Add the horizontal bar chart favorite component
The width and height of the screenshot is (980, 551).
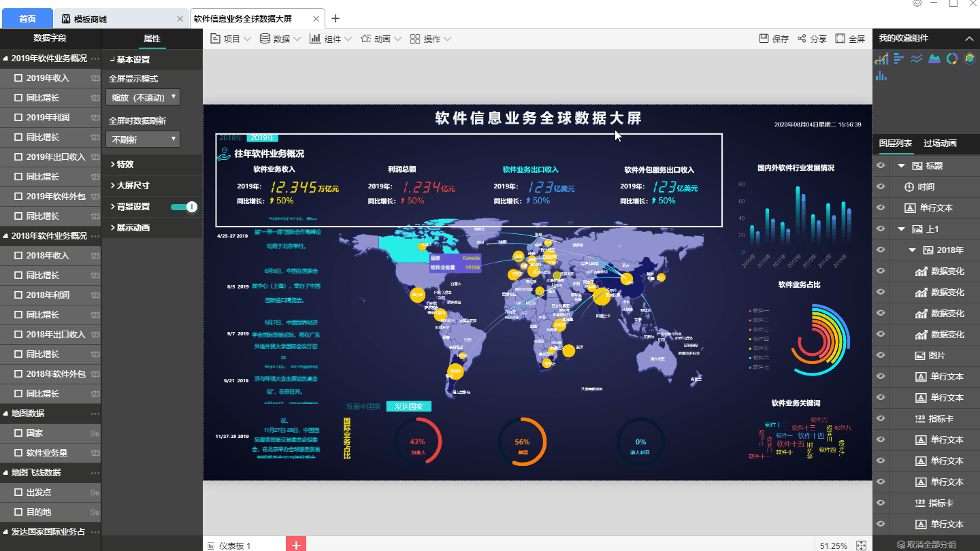(899, 59)
